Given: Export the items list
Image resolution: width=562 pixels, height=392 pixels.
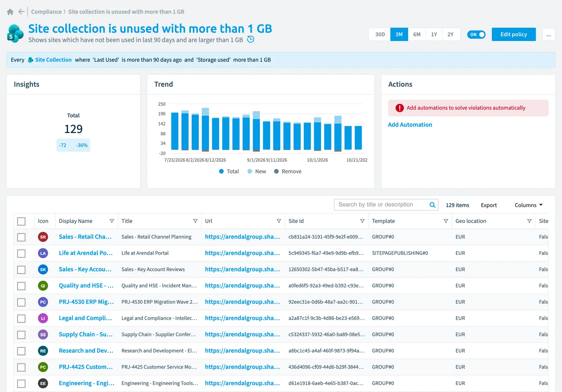Looking at the screenshot, I should (x=489, y=205).
